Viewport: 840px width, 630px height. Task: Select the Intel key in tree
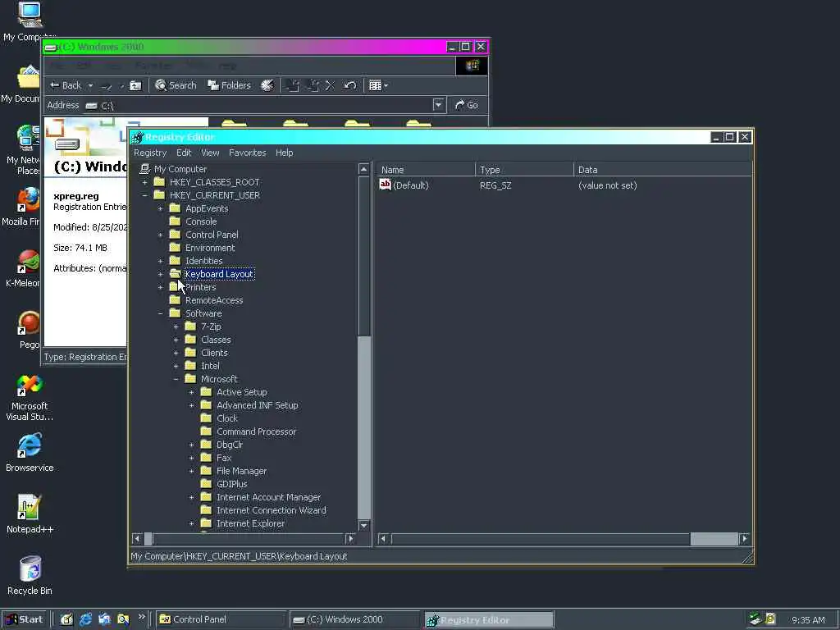tap(210, 366)
